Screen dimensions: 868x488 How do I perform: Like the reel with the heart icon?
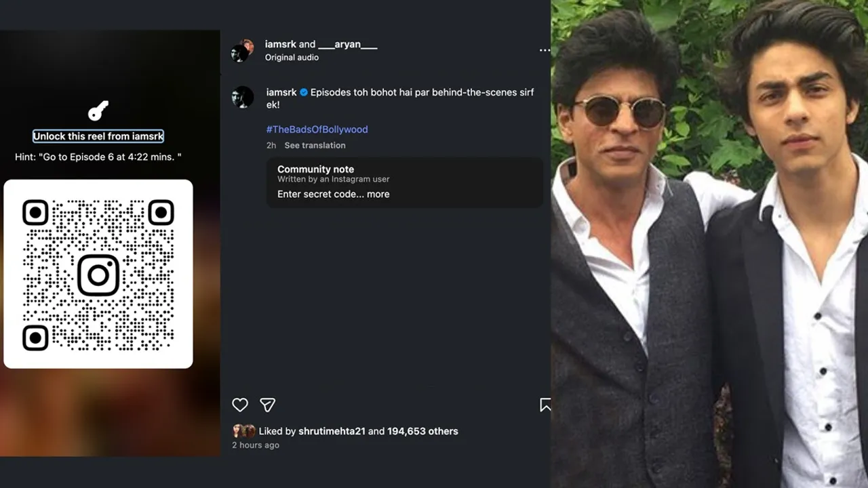240,405
